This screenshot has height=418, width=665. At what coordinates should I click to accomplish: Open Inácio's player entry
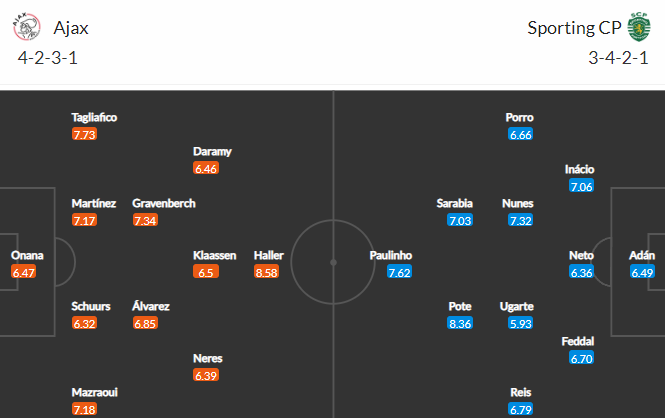click(579, 169)
